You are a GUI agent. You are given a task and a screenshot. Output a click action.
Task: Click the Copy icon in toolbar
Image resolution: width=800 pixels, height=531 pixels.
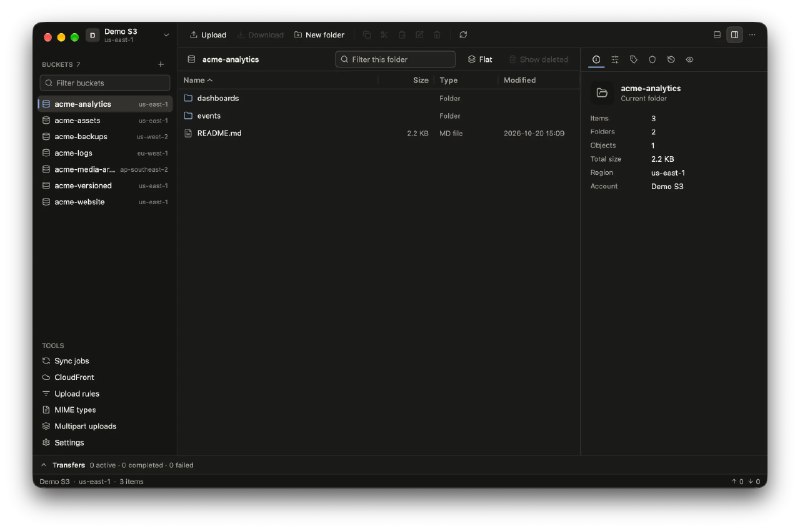366,35
